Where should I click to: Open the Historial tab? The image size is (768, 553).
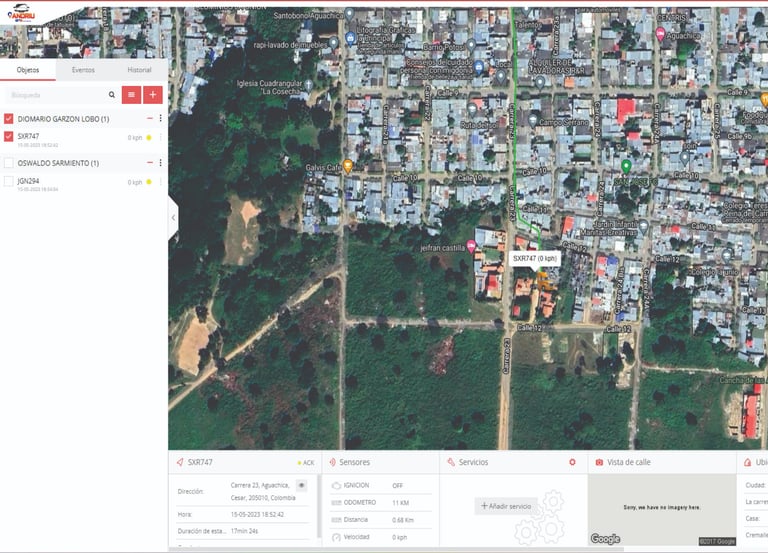click(x=140, y=70)
